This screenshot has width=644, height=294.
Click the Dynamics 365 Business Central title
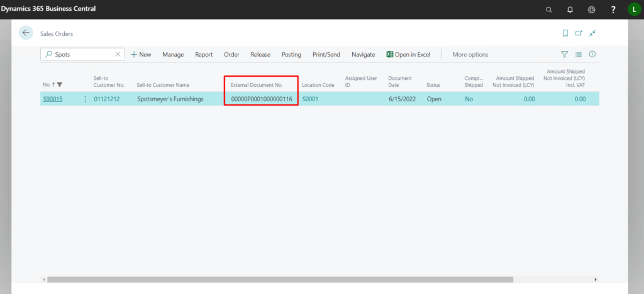(48, 8)
